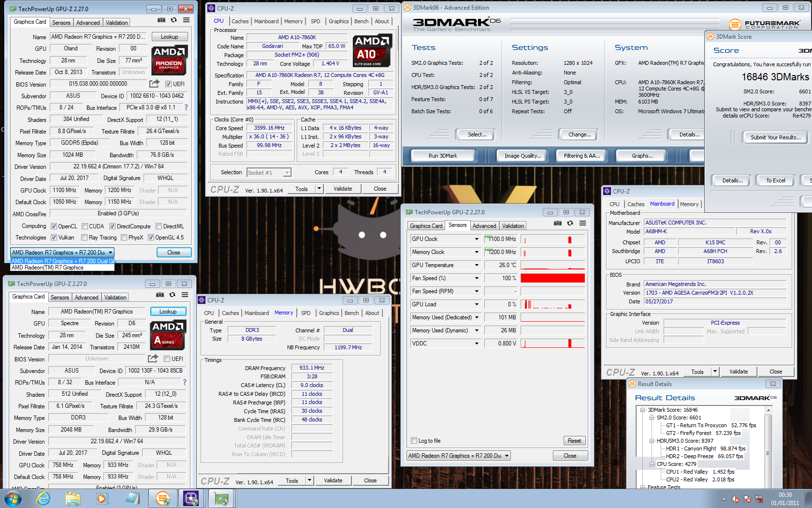Screen dimensions: 812x508
Task: Take screenshot in the Oland GPU-Z window
Action: [x=161, y=20]
